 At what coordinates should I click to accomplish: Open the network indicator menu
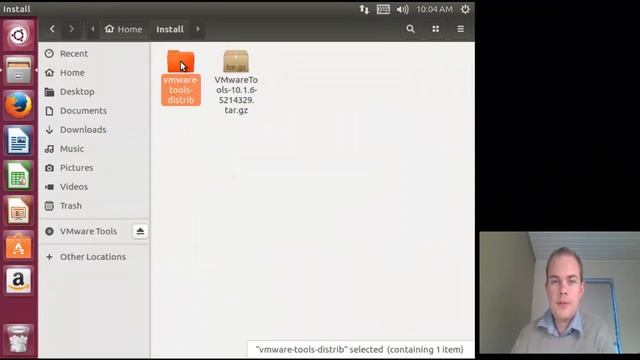coord(364,9)
